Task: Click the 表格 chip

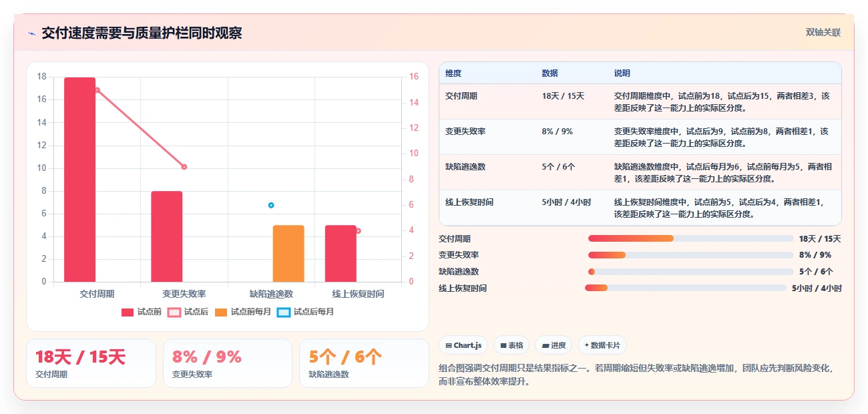Action: (x=511, y=345)
